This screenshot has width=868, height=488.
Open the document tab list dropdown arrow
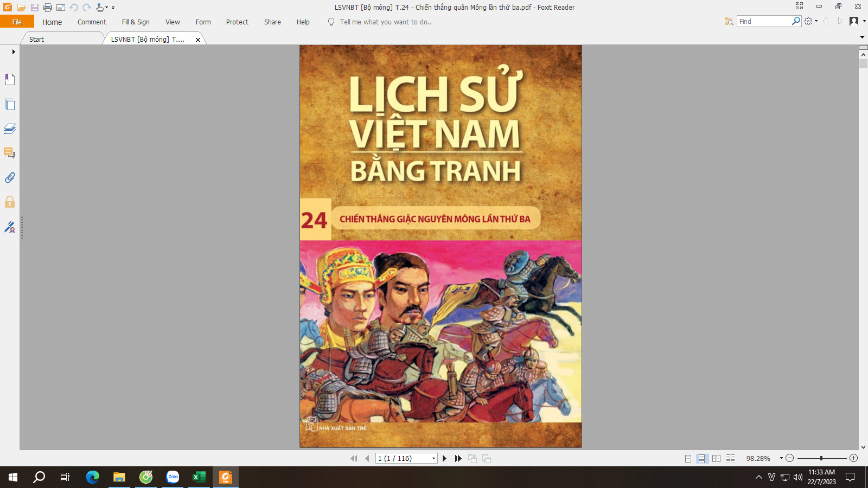pos(862,37)
